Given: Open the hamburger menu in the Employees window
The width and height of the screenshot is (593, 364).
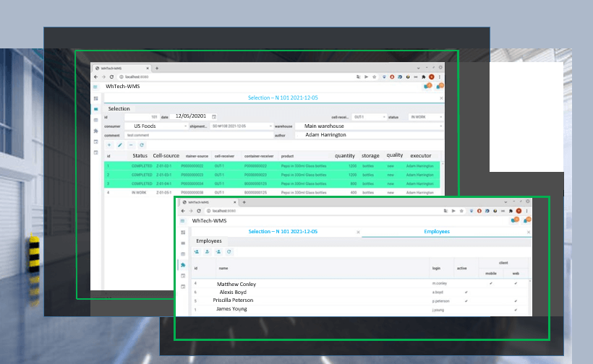Looking at the screenshot, I should (x=183, y=221).
